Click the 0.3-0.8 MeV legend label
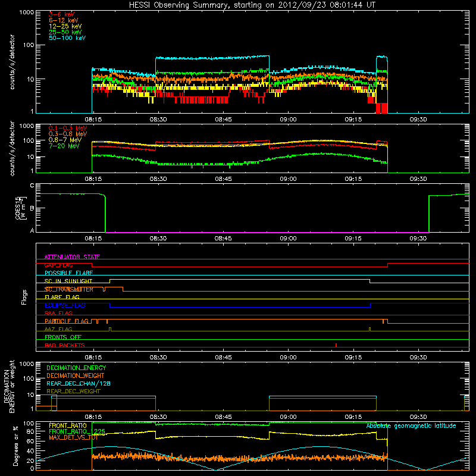 [x=68, y=134]
